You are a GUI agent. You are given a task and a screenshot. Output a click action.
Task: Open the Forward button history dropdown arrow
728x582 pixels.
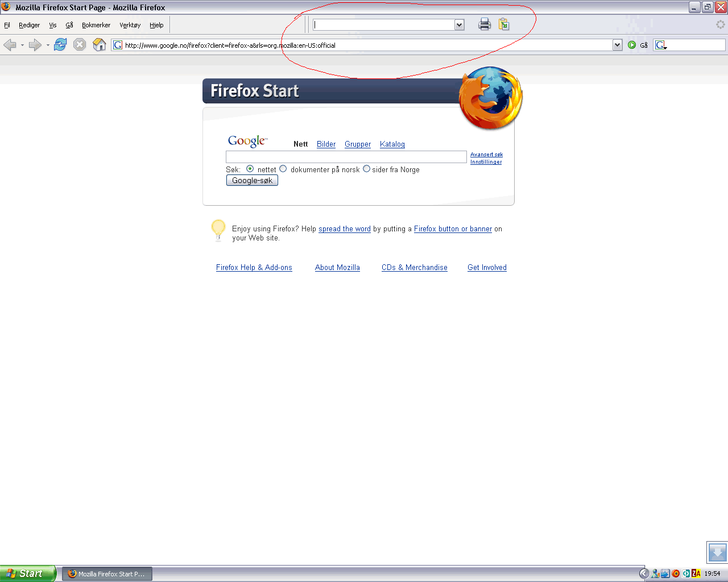pyautogui.click(x=48, y=45)
